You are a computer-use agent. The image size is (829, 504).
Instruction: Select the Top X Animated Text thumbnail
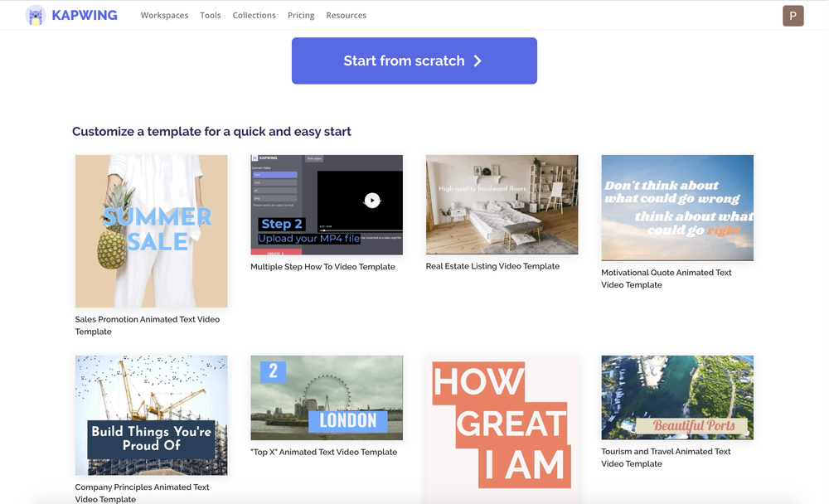[327, 397]
